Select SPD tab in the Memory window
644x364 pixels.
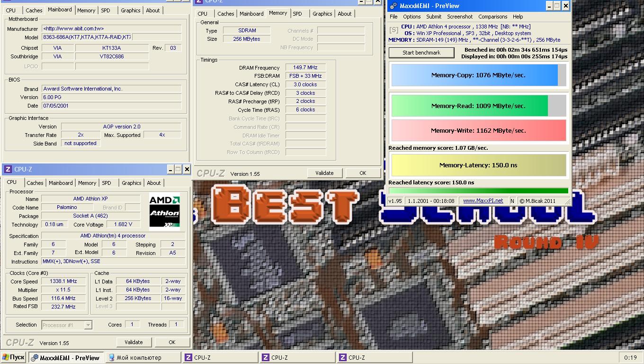coord(297,14)
